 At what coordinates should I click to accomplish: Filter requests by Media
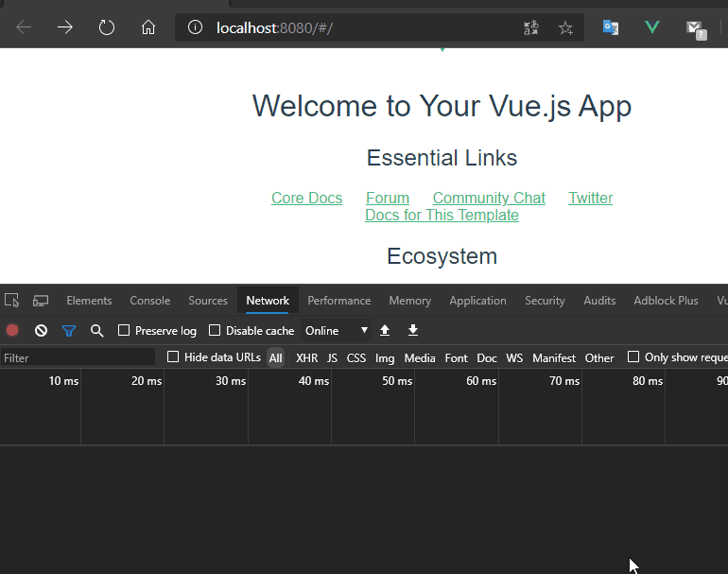420,358
